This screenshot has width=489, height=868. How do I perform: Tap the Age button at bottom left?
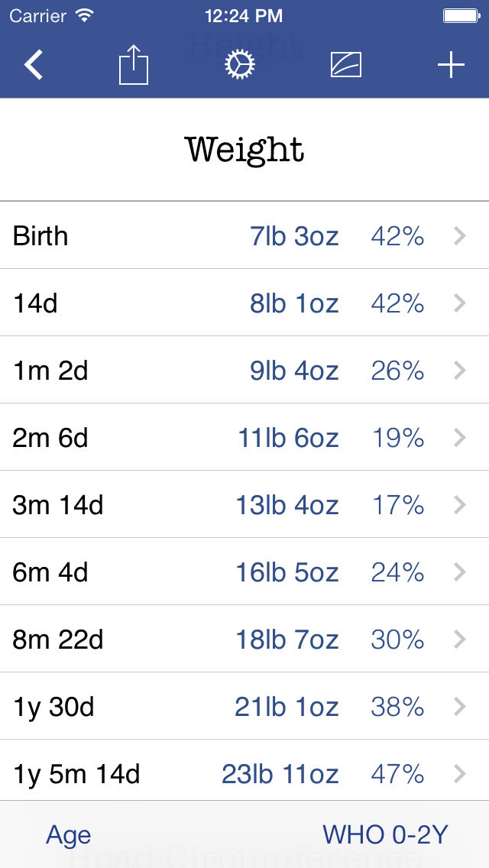click(68, 834)
